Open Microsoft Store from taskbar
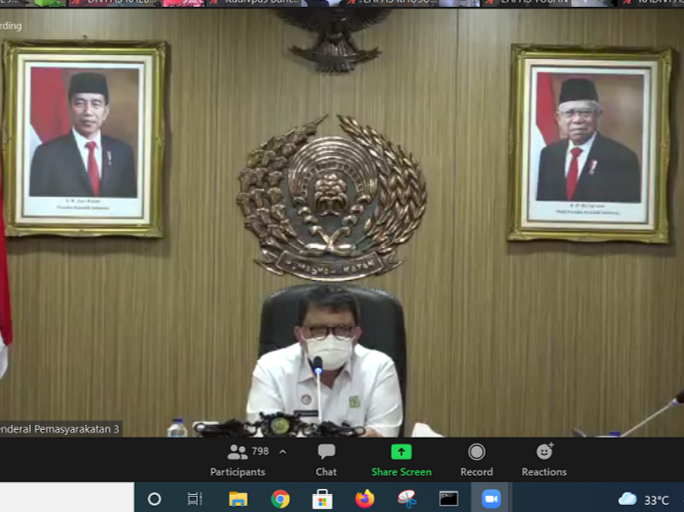The image size is (684, 512). [x=322, y=499]
